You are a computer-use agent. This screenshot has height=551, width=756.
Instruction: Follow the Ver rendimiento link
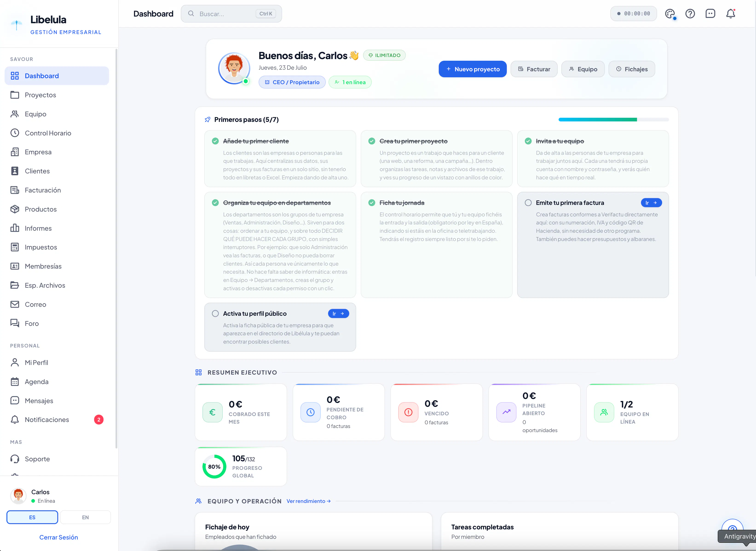309,501
